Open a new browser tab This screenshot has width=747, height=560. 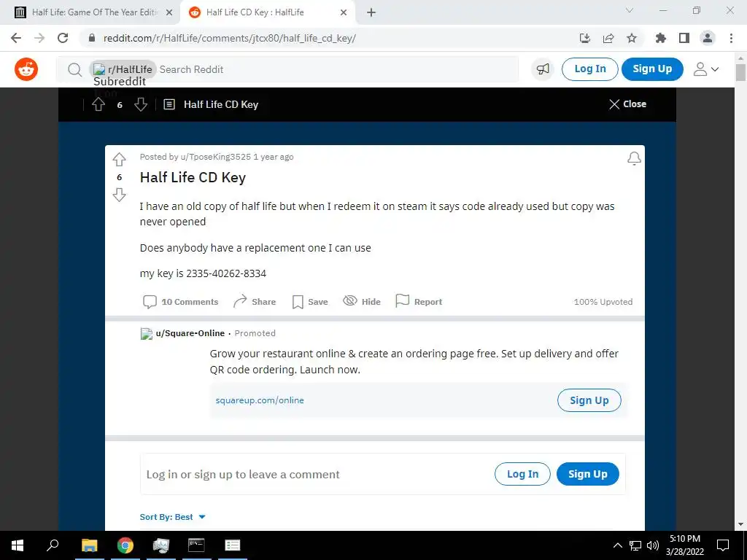click(371, 13)
